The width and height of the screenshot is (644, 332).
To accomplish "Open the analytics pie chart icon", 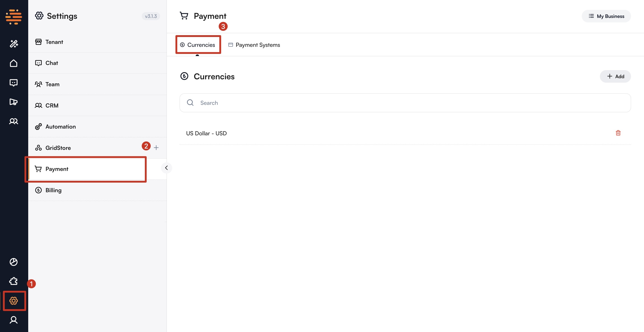I will coord(14,262).
